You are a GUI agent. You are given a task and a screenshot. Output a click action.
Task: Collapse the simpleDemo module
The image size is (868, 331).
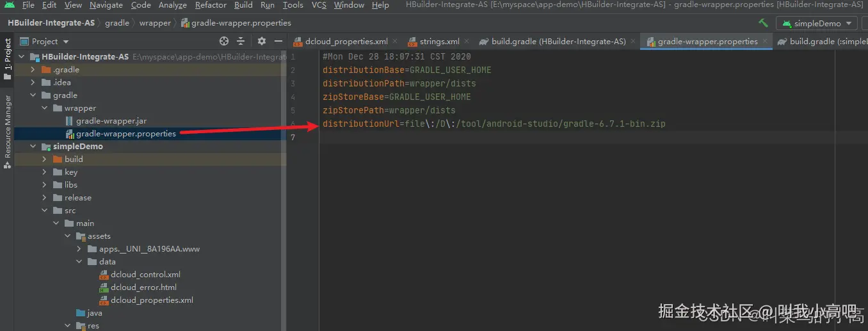tap(33, 147)
